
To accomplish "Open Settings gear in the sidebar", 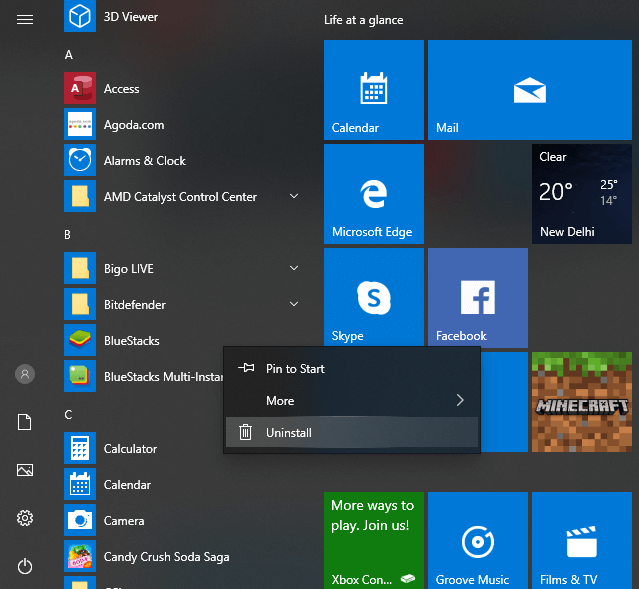I will coord(25,518).
